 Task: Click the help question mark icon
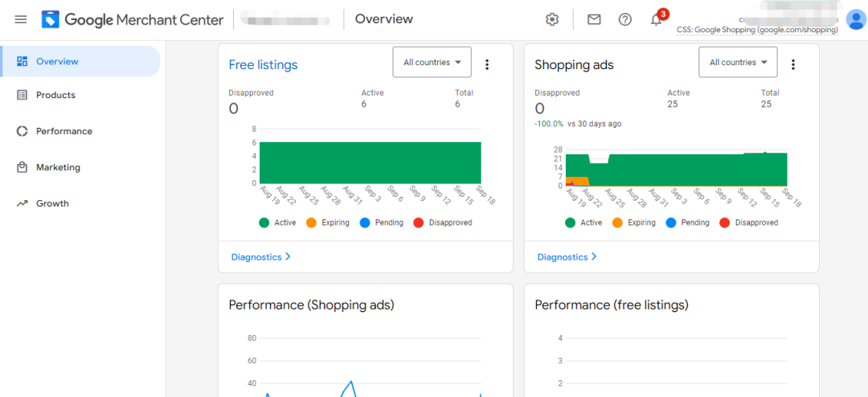pyautogui.click(x=625, y=20)
